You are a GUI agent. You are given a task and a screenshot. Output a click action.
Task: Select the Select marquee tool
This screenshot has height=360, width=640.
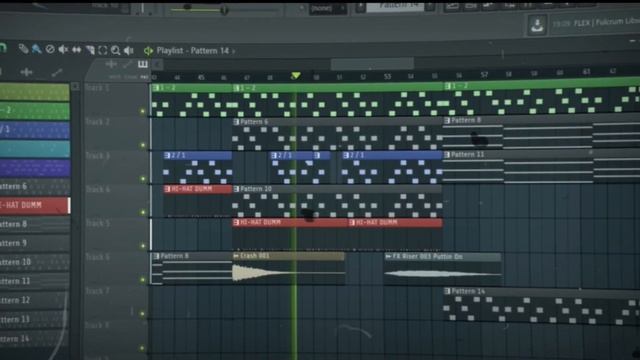pos(103,50)
